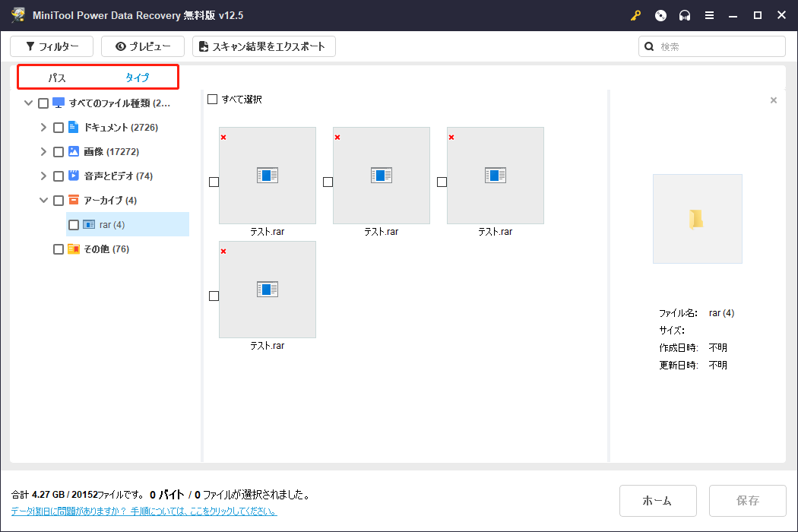This screenshot has height=532, width=798.
Task: Switch to the タイプ tab
Action: 138,78
